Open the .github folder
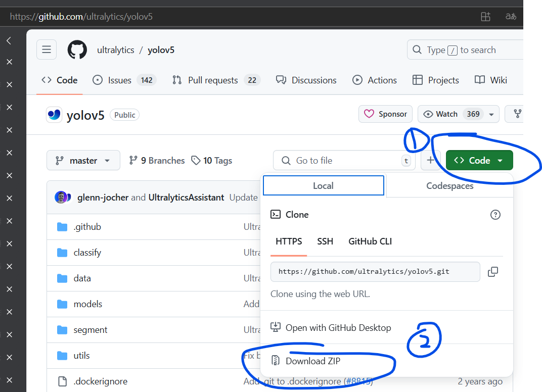The height and width of the screenshot is (392, 542). click(87, 227)
